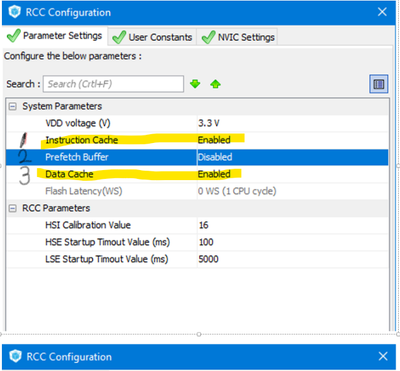
Task: Edit the HSE startup timeout value 100
Action: [x=206, y=242]
